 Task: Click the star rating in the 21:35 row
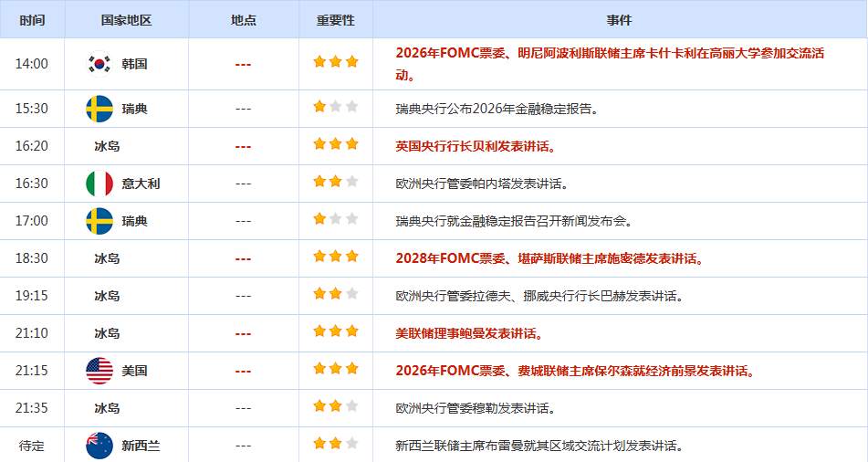click(336, 406)
